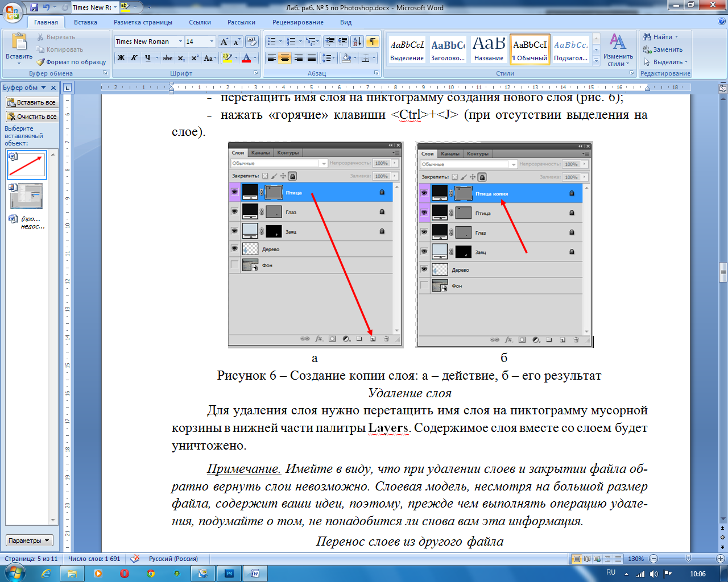The height and width of the screenshot is (582, 728).
Task: Open Изменить стили menu
Action: coord(618,49)
